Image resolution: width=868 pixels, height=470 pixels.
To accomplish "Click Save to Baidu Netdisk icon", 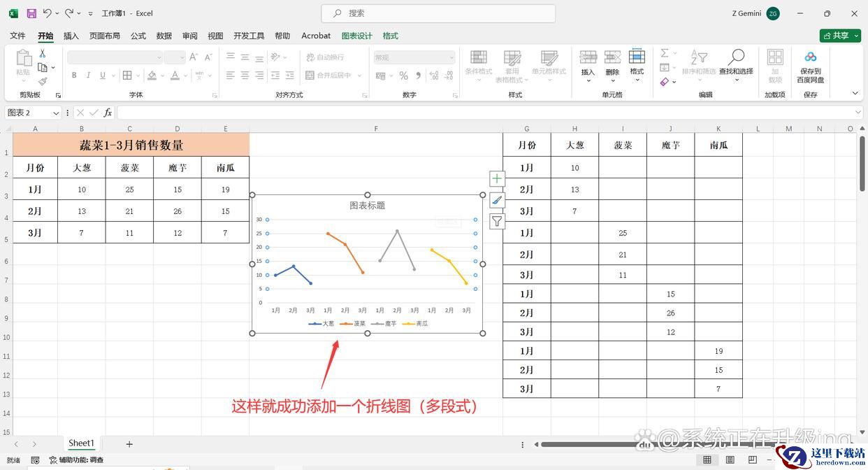I will pyautogui.click(x=810, y=57).
